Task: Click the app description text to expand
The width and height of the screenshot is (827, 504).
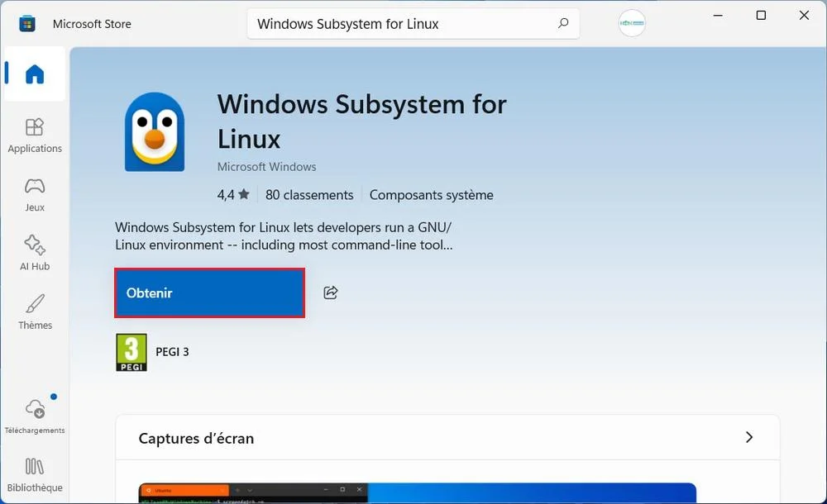Action: point(284,236)
